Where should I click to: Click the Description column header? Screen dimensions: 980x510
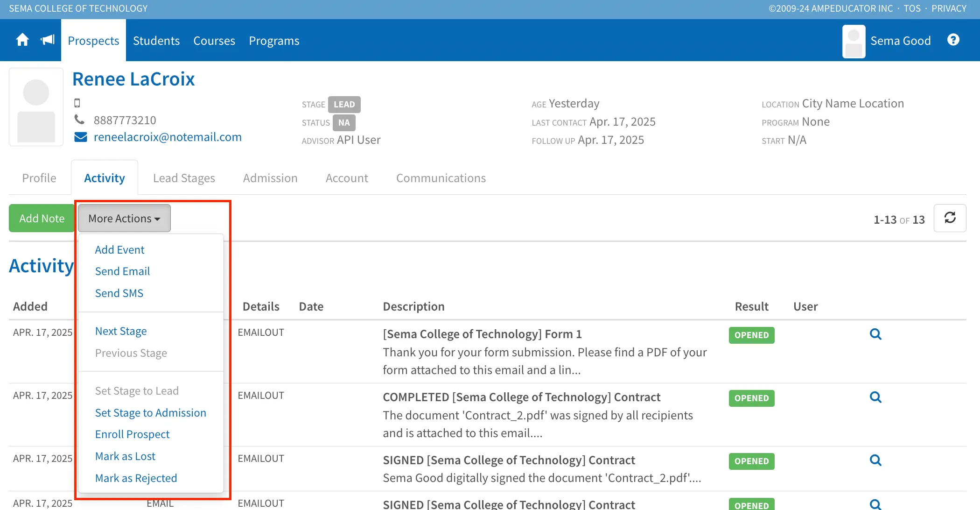413,306
